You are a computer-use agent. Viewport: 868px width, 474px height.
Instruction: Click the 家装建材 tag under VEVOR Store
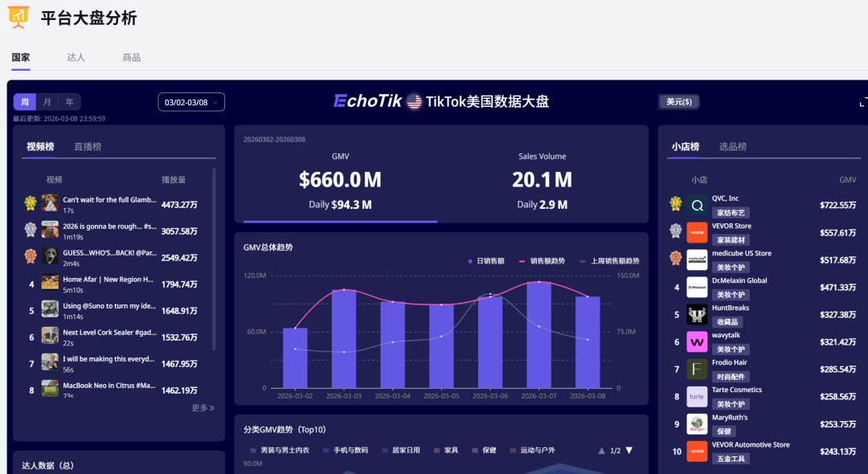(x=731, y=240)
